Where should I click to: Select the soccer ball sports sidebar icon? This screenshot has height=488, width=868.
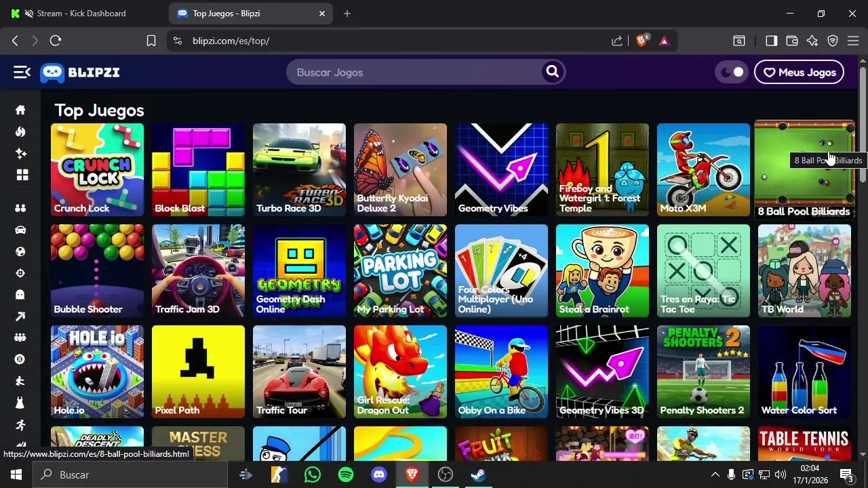20,251
